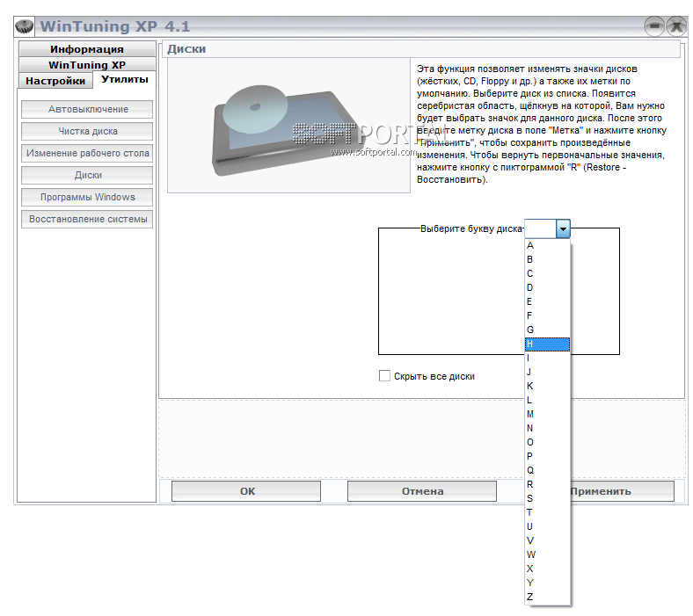This screenshot has width=693, height=616.
Task: Choose drive letter W in the list
Action: [547, 554]
